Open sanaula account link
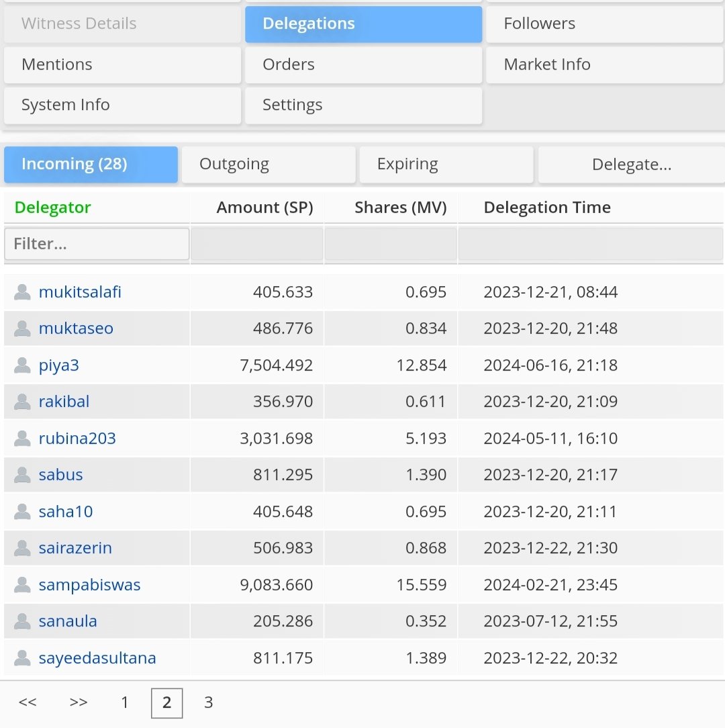Viewport: 725px width, 728px height. [x=68, y=621]
